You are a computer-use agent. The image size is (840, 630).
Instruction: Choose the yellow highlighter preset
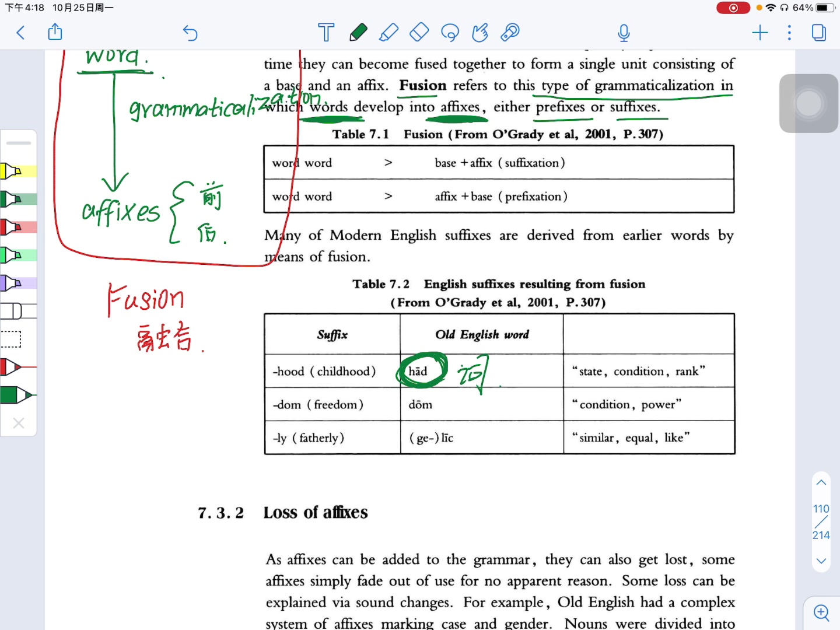19,171
